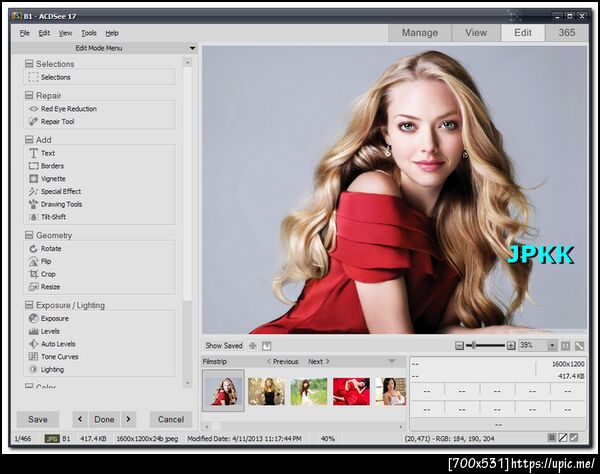Open the Resize tool
600x474 pixels.
44,287
